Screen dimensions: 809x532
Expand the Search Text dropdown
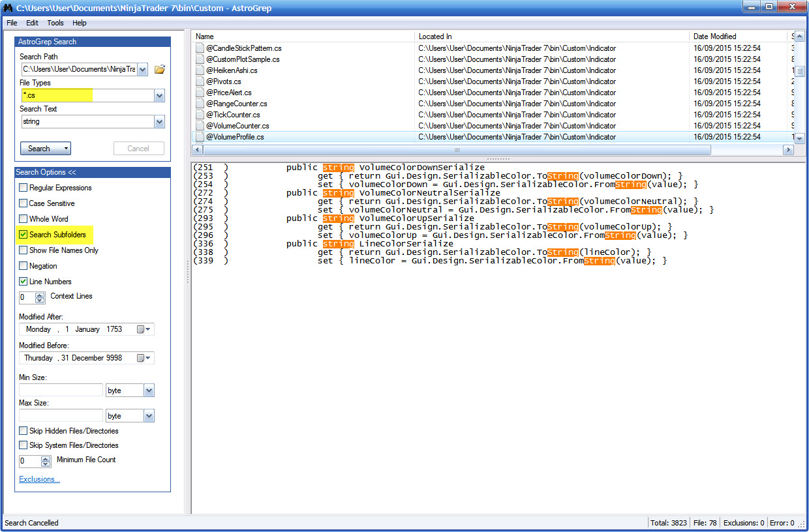tap(159, 122)
